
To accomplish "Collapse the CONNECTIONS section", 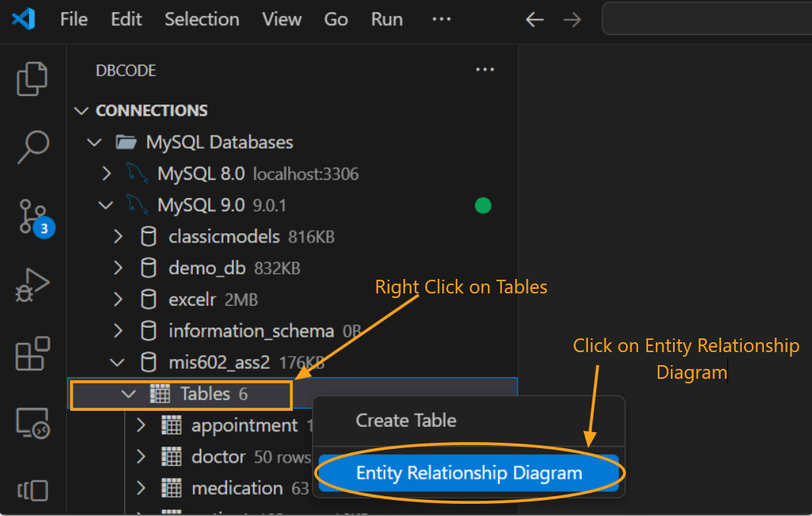I will [x=82, y=110].
